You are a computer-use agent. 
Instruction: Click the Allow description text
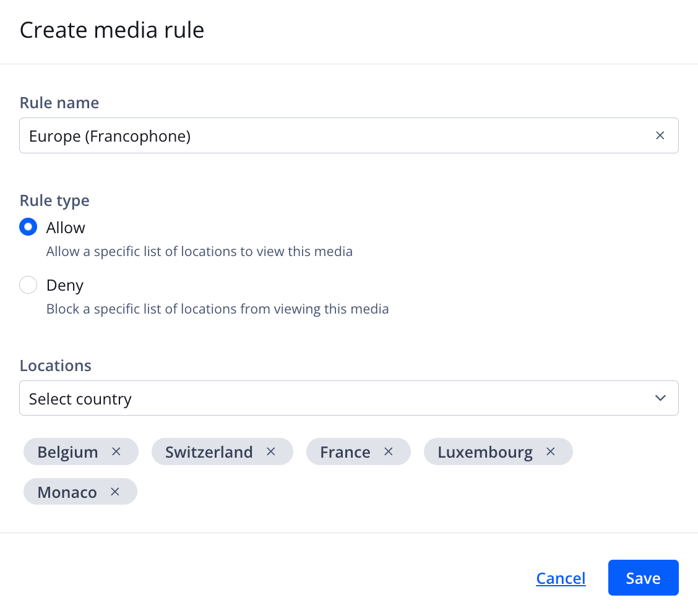pos(199,251)
